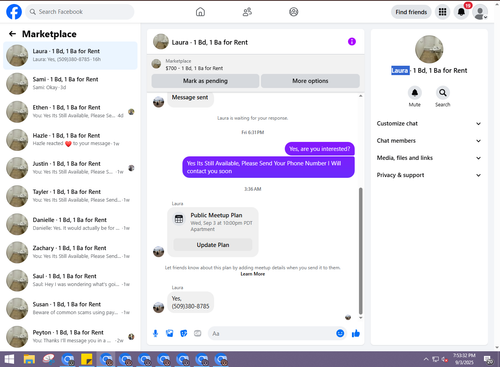This screenshot has height=367, width=500.
Task: Click the Find friends button
Action: [411, 12]
